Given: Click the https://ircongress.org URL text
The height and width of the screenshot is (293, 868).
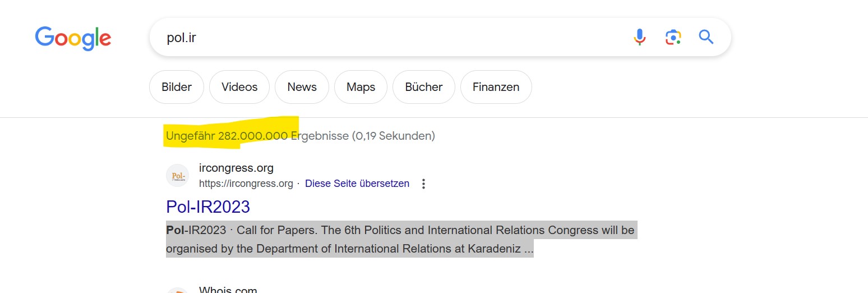Looking at the screenshot, I should click(x=246, y=184).
